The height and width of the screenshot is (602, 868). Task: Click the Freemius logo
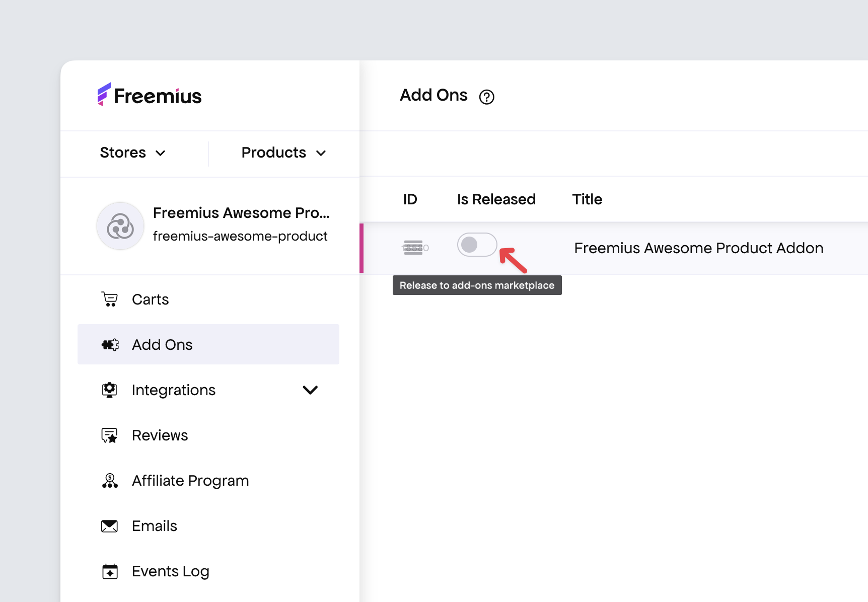click(x=150, y=95)
